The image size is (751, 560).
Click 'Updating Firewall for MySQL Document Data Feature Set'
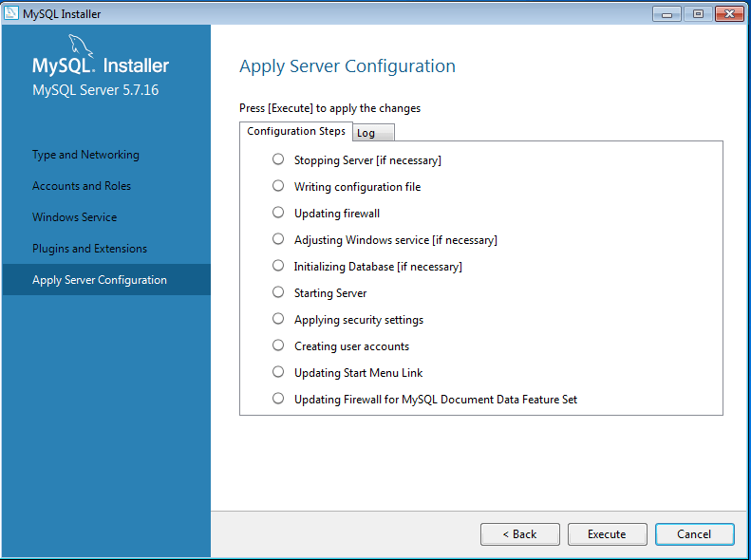436,400
